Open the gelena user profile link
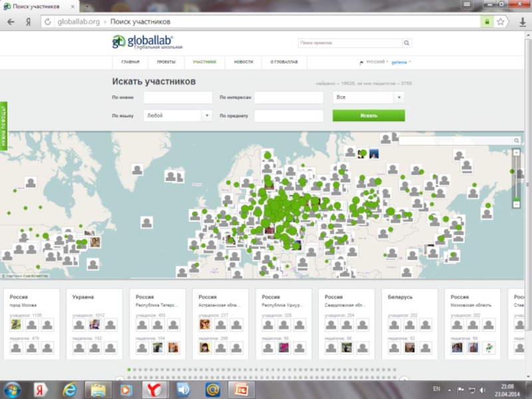The image size is (532, 399). point(399,62)
